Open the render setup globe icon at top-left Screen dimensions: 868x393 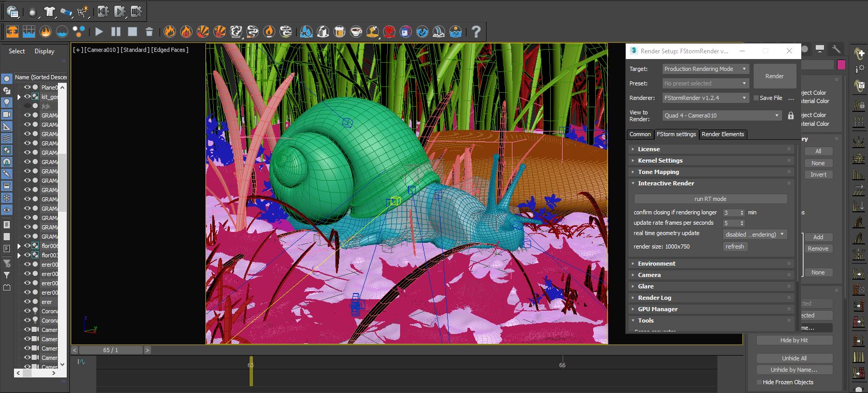tap(12, 11)
